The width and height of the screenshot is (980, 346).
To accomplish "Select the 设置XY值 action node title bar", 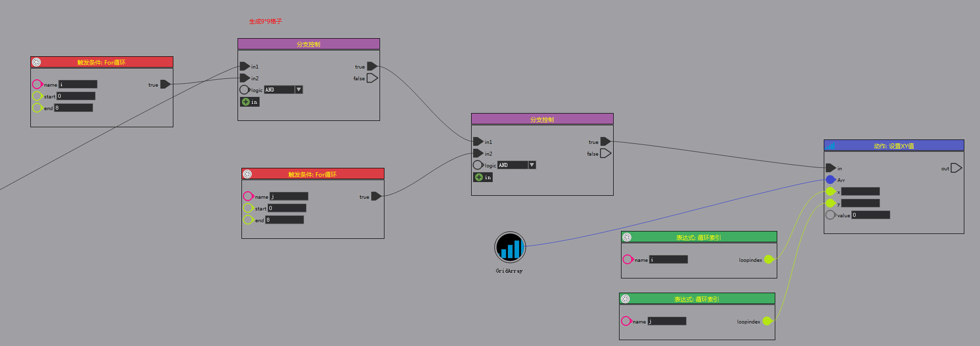I will coord(894,146).
